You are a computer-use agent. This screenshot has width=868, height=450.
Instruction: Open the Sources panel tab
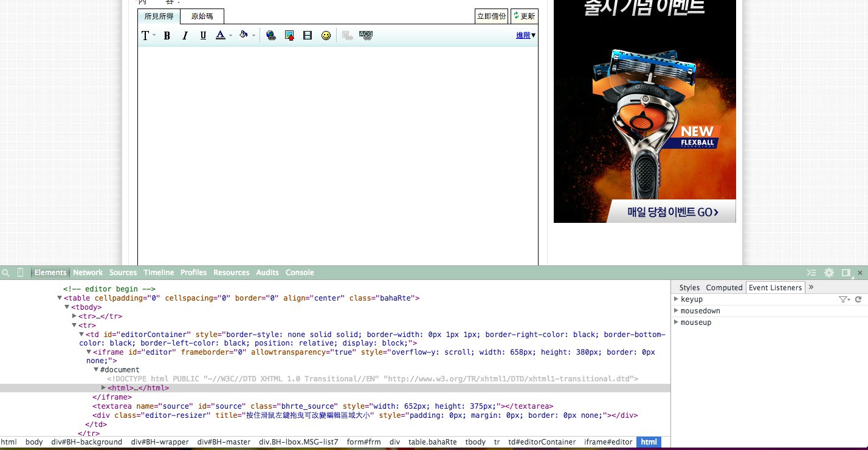pyautogui.click(x=123, y=273)
